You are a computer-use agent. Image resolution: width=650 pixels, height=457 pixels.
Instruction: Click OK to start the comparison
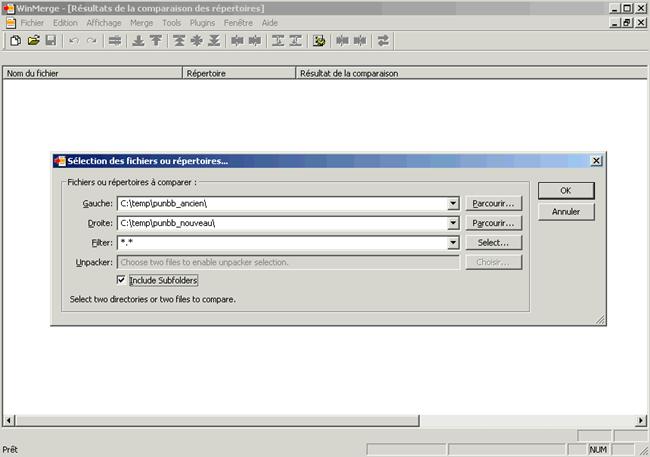point(565,190)
